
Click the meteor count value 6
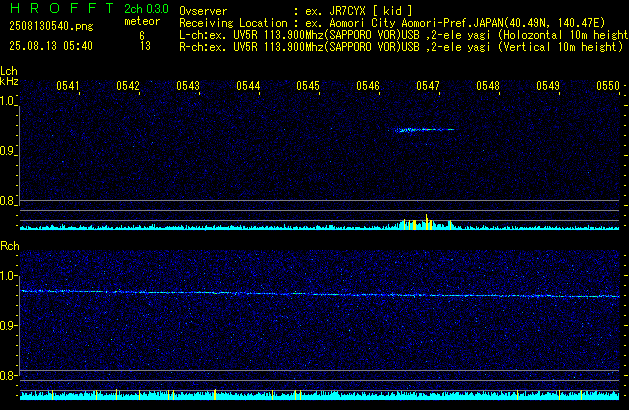[x=142, y=36]
